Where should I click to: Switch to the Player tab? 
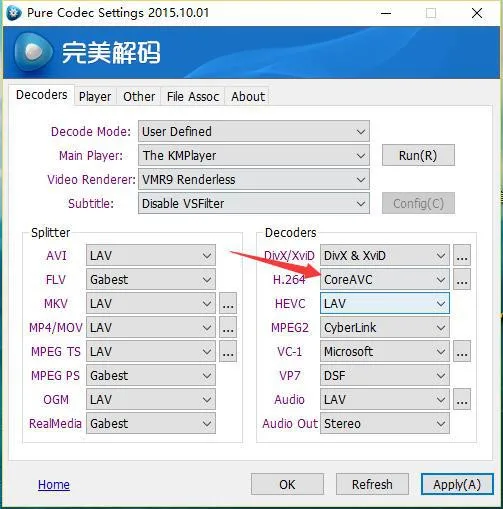(x=95, y=97)
